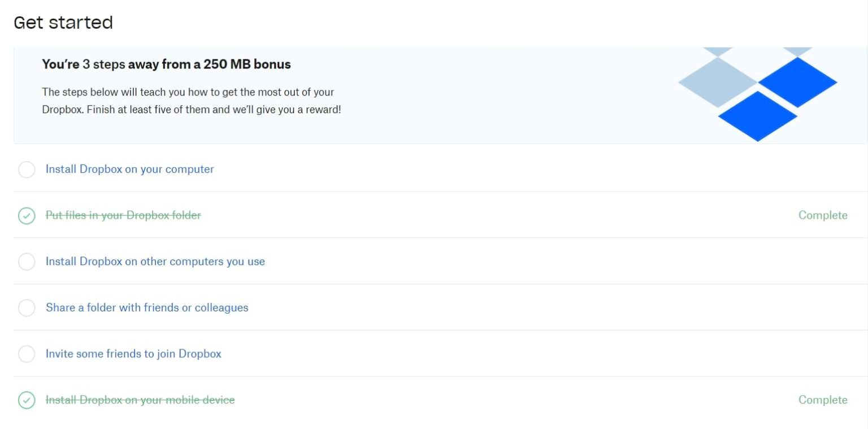Select the empty circle beside computer install task
The height and width of the screenshot is (429, 868).
click(x=27, y=170)
